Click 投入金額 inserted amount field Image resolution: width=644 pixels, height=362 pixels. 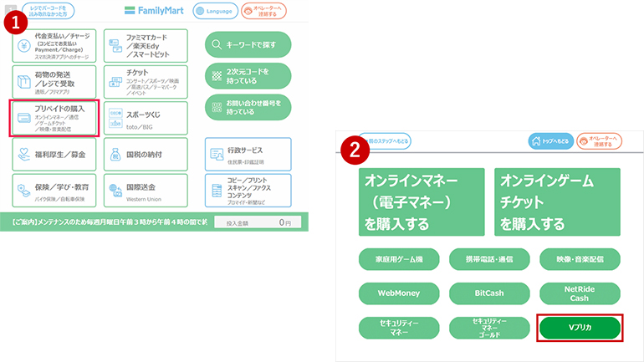pos(258,223)
